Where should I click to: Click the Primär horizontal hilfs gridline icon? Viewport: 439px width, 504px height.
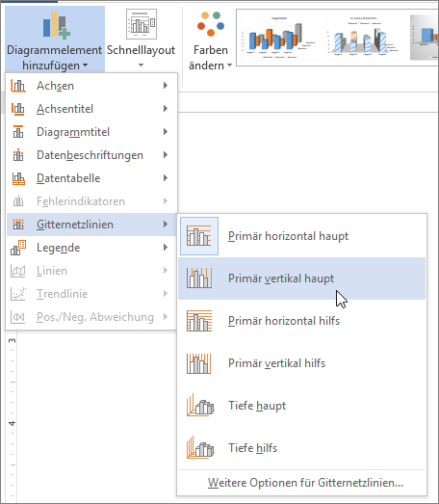pos(199,321)
